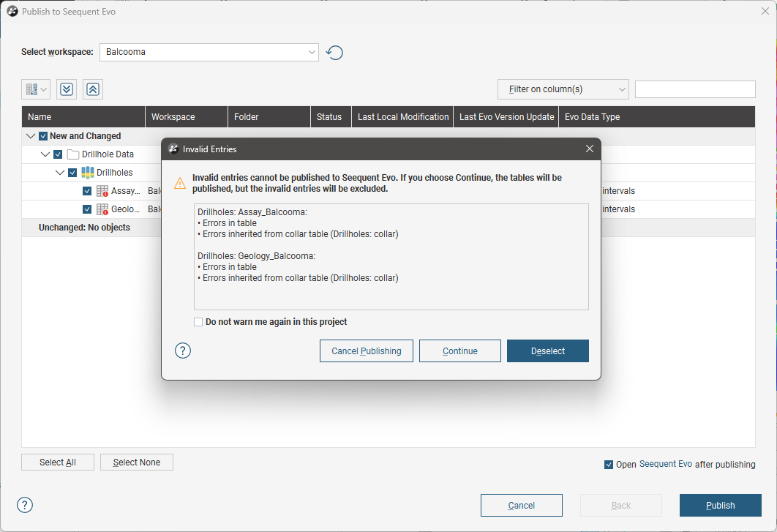Enable 'Do not warn me again' checkbox

(198, 322)
